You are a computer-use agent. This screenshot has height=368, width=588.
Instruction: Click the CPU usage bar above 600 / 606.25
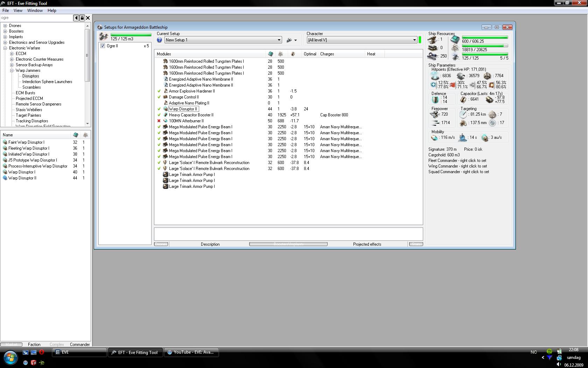click(x=485, y=37)
